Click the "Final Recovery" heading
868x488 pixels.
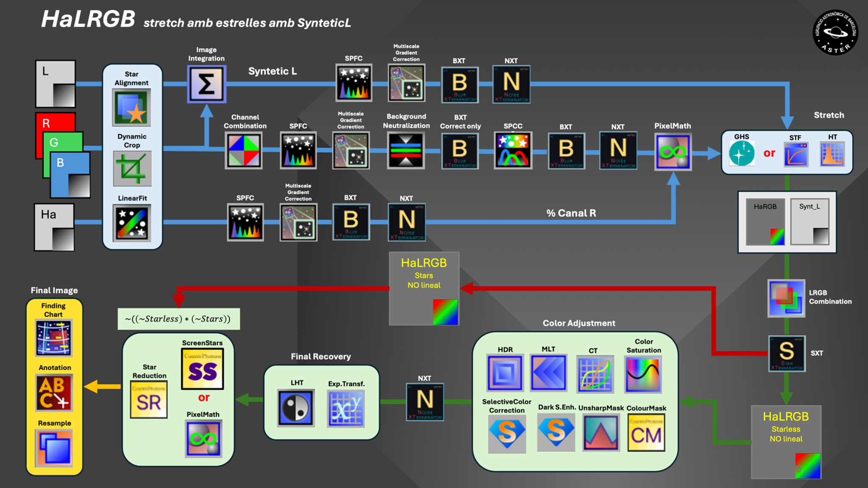pos(321,357)
